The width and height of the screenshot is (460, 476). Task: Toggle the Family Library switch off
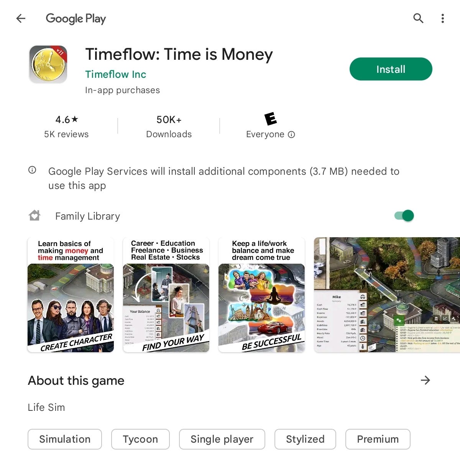pyautogui.click(x=404, y=216)
